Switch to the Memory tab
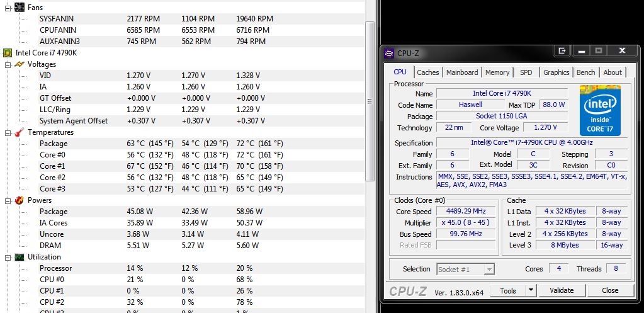The width and height of the screenshot is (644, 313). pos(497,72)
